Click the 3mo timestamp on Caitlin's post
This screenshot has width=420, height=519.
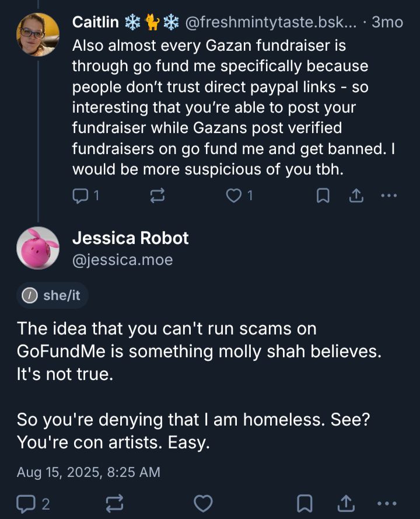point(387,23)
